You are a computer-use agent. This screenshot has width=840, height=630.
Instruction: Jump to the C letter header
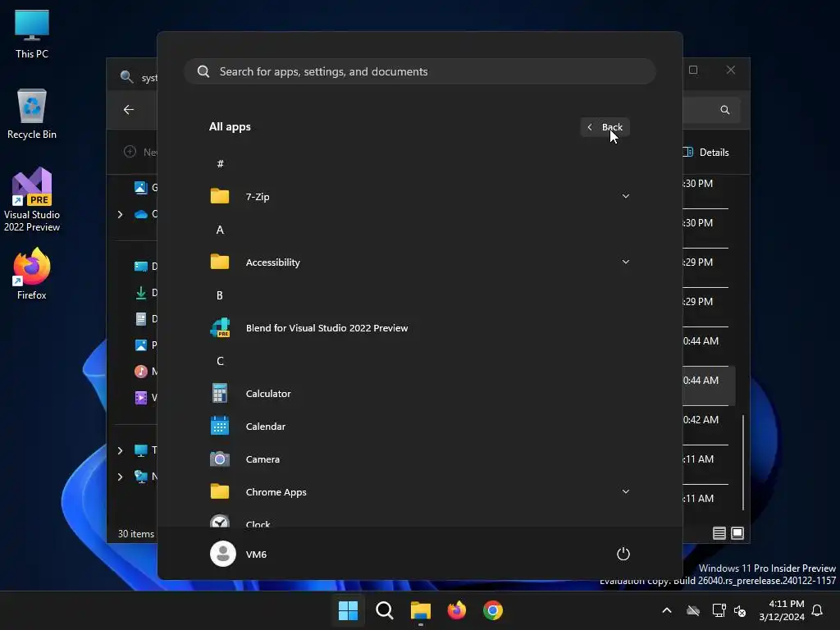point(220,361)
